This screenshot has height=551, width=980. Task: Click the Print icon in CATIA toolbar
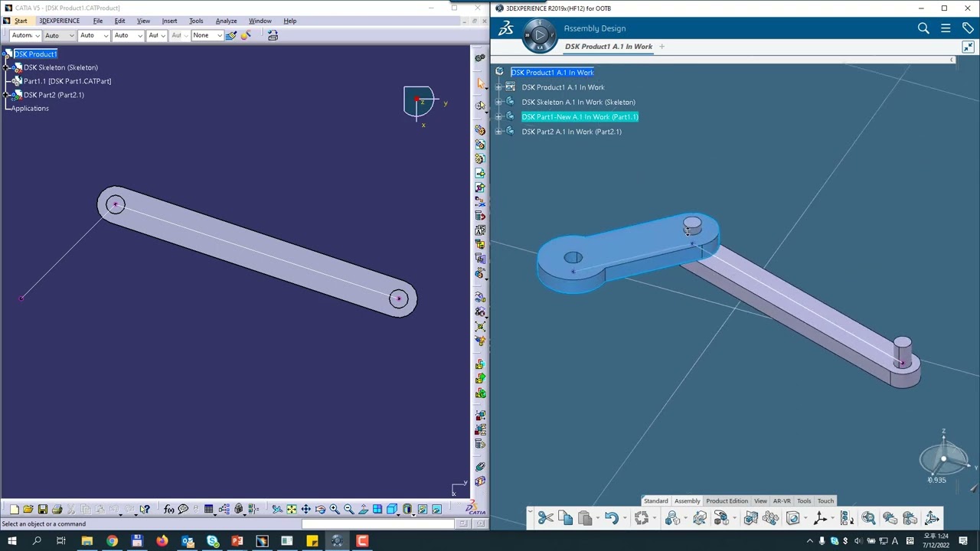pos(57,509)
